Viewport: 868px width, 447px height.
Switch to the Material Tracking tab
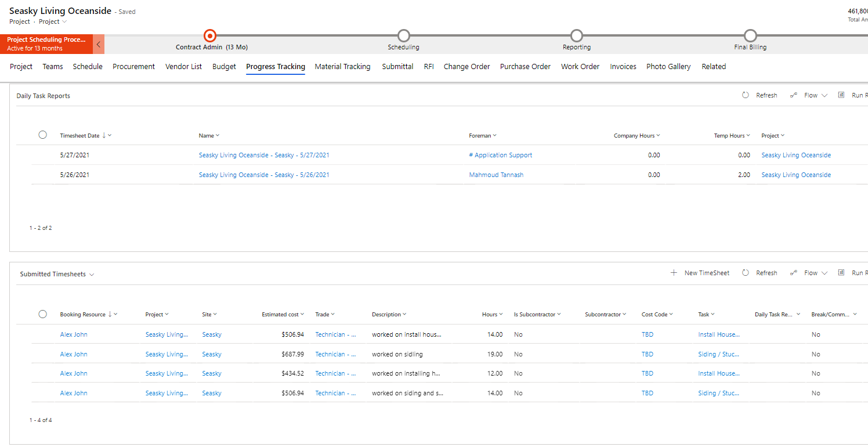tap(342, 67)
